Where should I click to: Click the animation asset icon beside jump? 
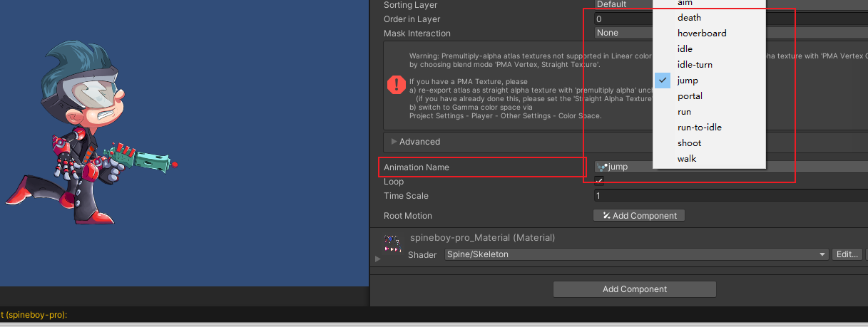[602, 167]
